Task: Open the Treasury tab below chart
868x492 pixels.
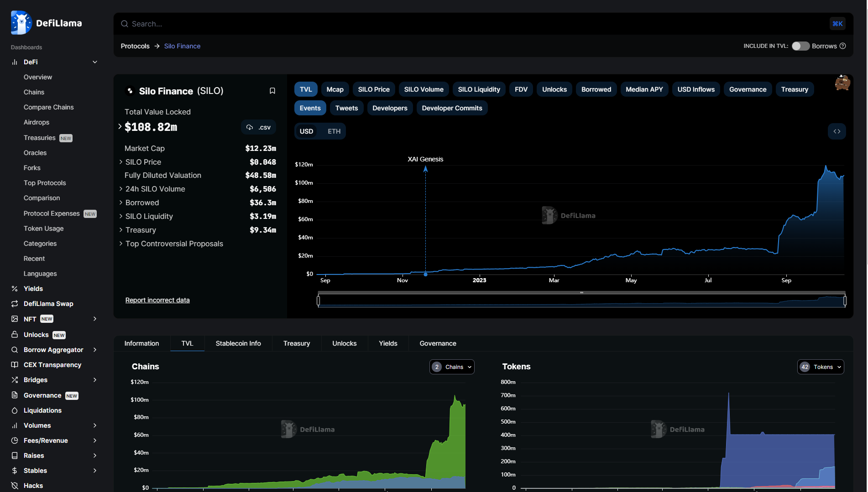Action: (x=297, y=343)
